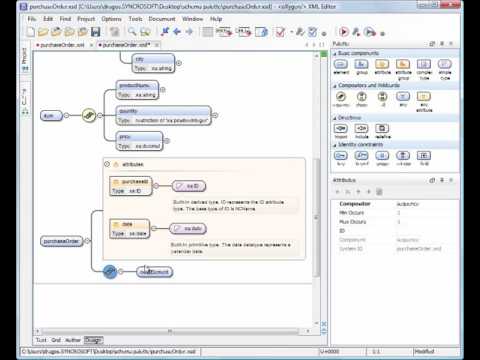480x360 pixels.
Task: Open the Tools menu
Action: [x=135, y=19]
